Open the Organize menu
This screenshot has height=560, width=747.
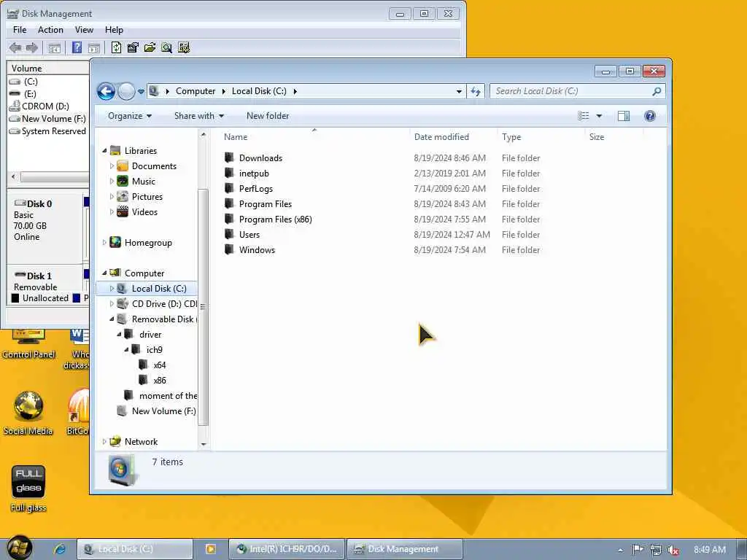(x=130, y=116)
